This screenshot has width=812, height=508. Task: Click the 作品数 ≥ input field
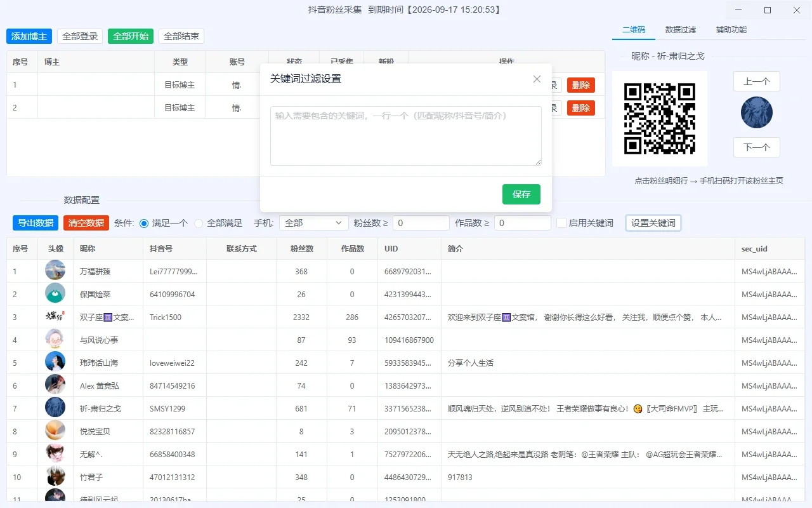click(x=523, y=223)
